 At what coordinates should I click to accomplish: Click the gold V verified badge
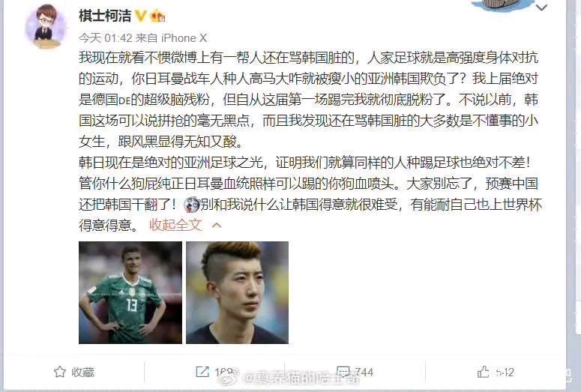tap(141, 16)
